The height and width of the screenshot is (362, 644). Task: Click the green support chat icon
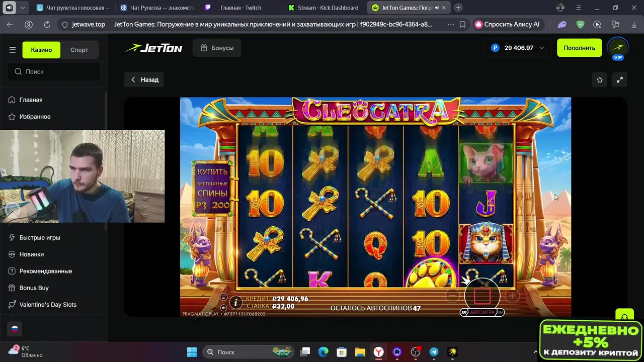[x=624, y=316]
